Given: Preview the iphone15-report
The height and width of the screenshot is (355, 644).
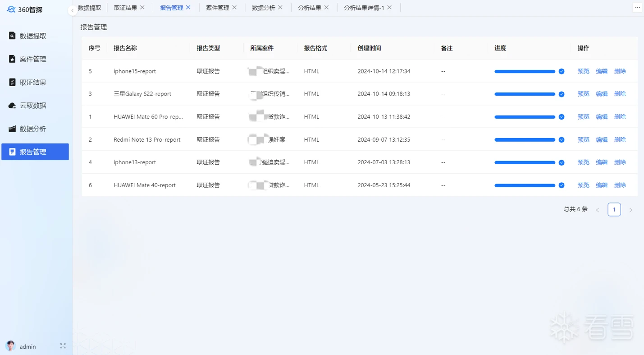Looking at the screenshot, I should pos(583,71).
